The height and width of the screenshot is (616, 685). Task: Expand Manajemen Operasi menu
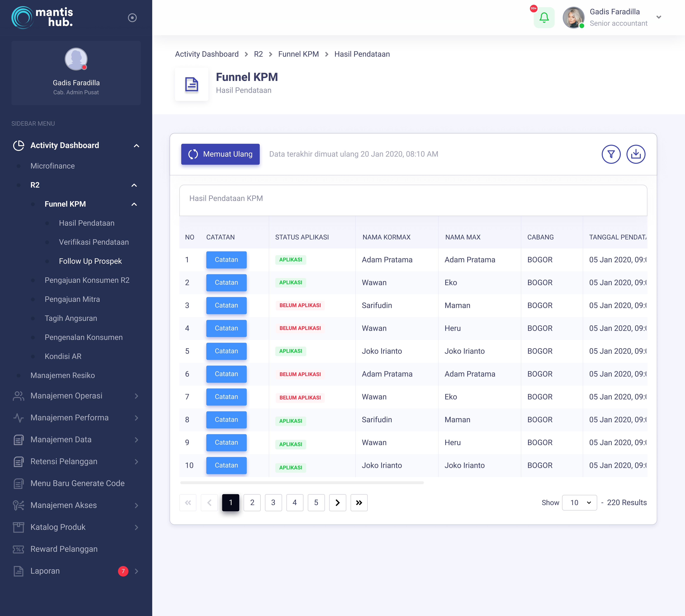coord(136,396)
